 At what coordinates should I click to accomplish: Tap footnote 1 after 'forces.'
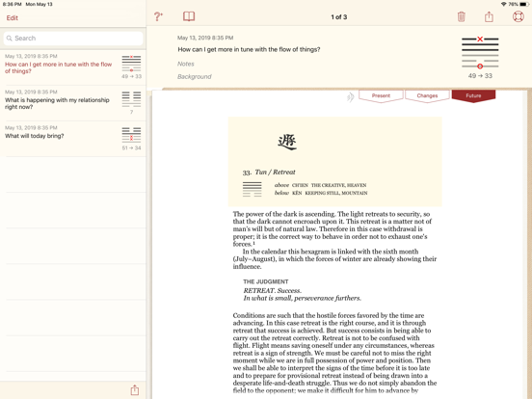coord(253,243)
